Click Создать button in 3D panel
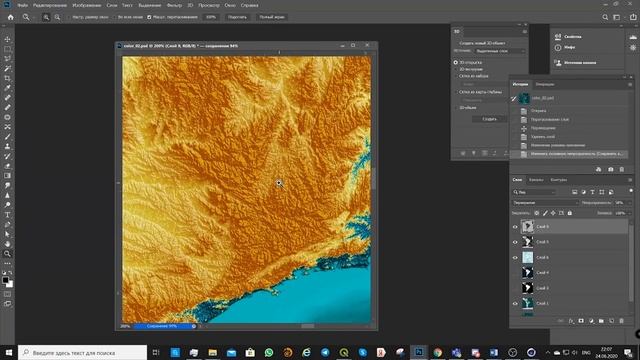640x360 pixels. [x=489, y=119]
